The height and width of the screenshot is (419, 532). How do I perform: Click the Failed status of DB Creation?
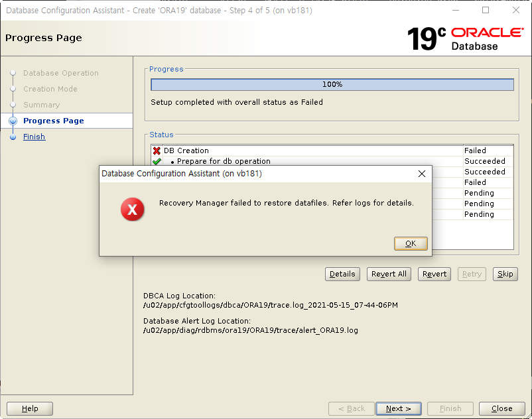click(x=475, y=150)
